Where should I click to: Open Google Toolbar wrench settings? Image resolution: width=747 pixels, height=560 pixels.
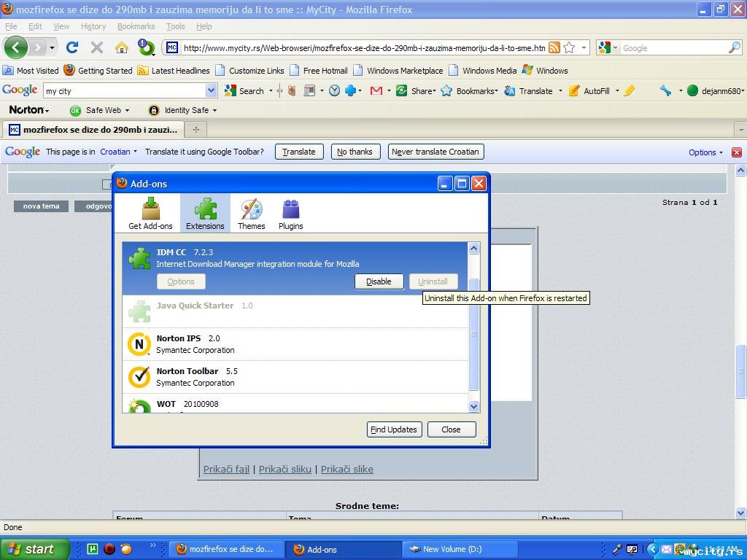click(x=665, y=90)
